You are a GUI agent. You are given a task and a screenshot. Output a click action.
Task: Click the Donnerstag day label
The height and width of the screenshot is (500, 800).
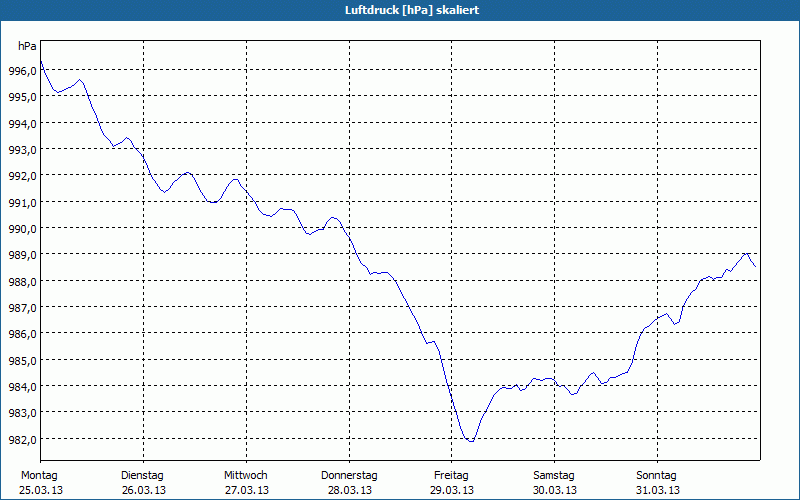(x=349, y=476)
